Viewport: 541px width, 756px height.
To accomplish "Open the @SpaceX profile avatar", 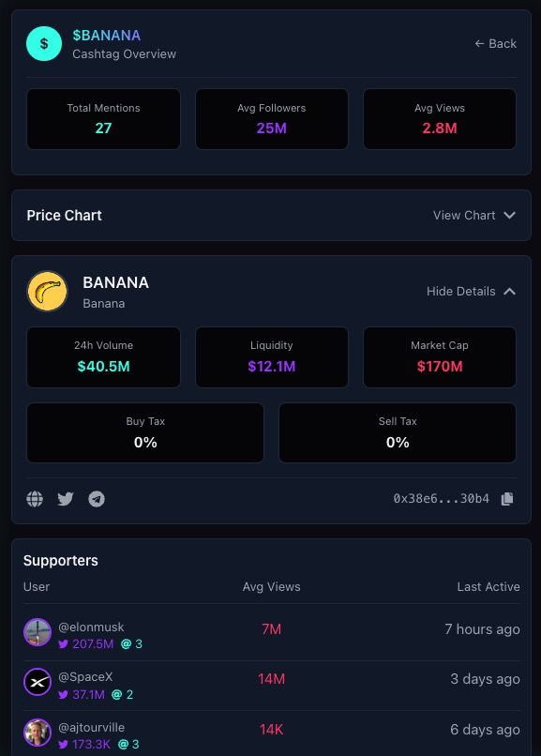I will 38,682.
